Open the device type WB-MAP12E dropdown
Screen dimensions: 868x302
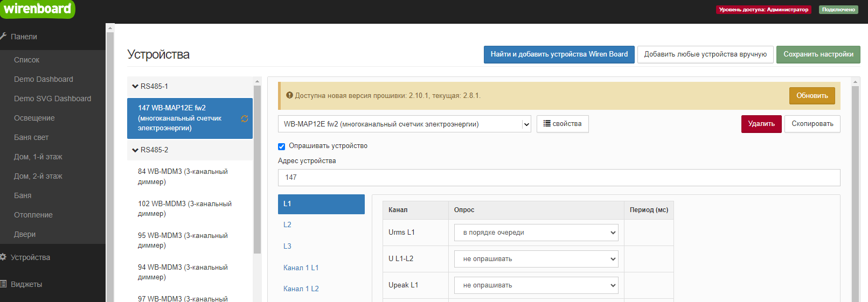coord(405,124)
